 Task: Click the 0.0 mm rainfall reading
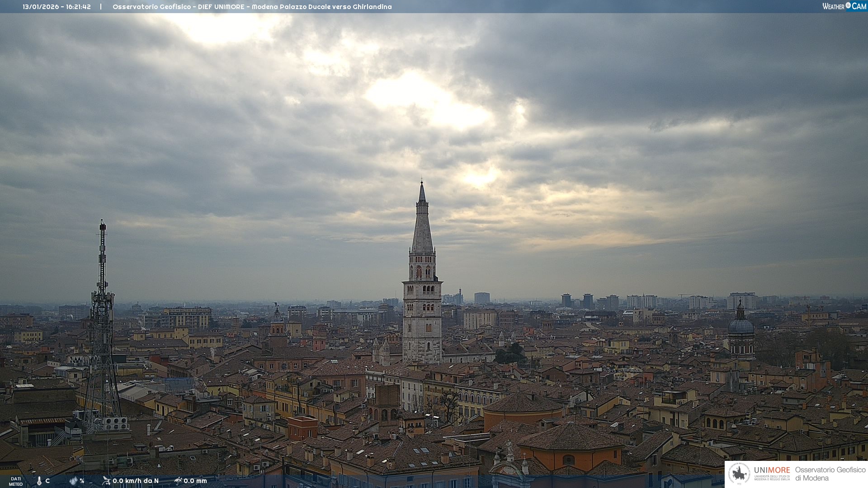click(195, 481)
